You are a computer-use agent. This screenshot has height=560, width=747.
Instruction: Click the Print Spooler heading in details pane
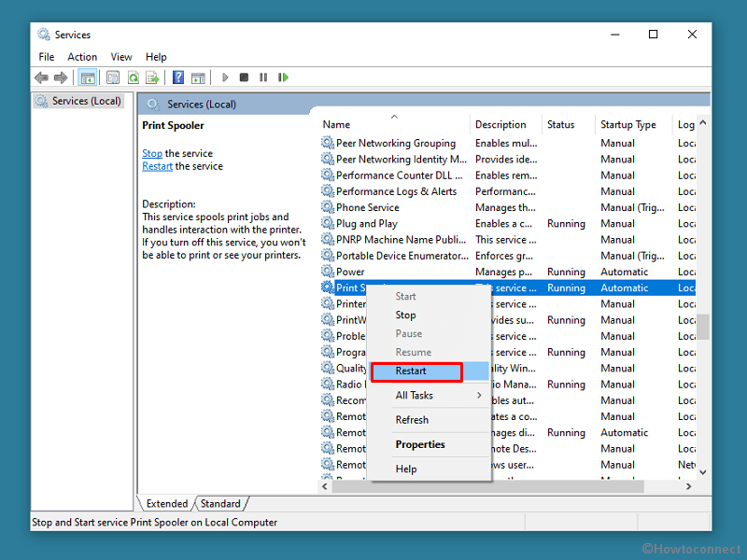[x=173, y=125]
